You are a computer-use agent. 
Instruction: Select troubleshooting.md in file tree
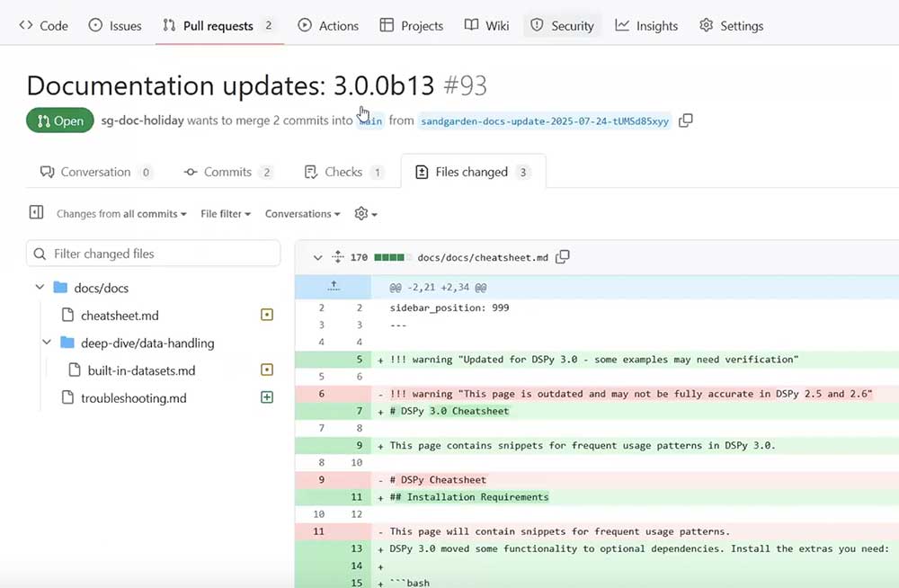[x=134, y=398]
